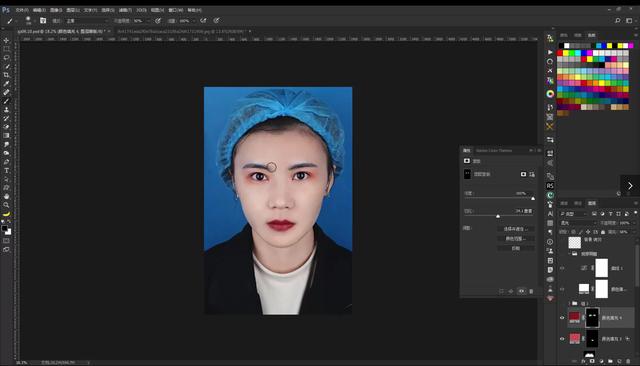The height and width of the screenshot is (366, 640).
Task: Click the foreground color swatch
Action: [x=4, y=228]
